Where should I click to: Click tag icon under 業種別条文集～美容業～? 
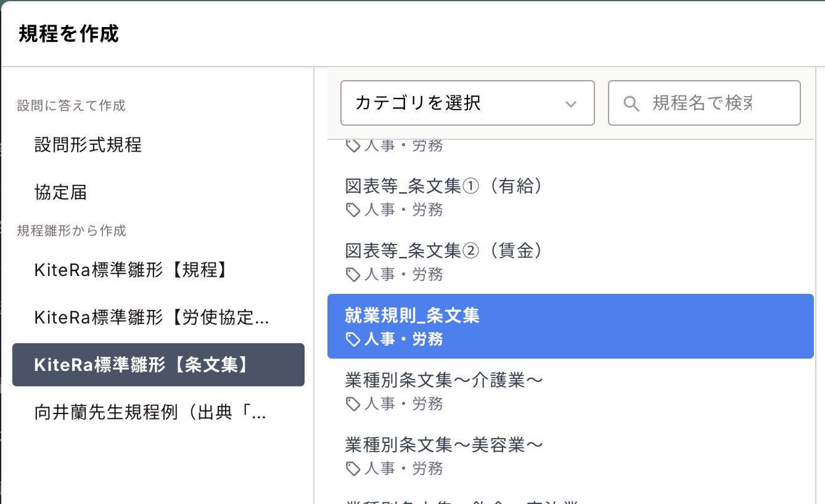click(x=353, y=468)
